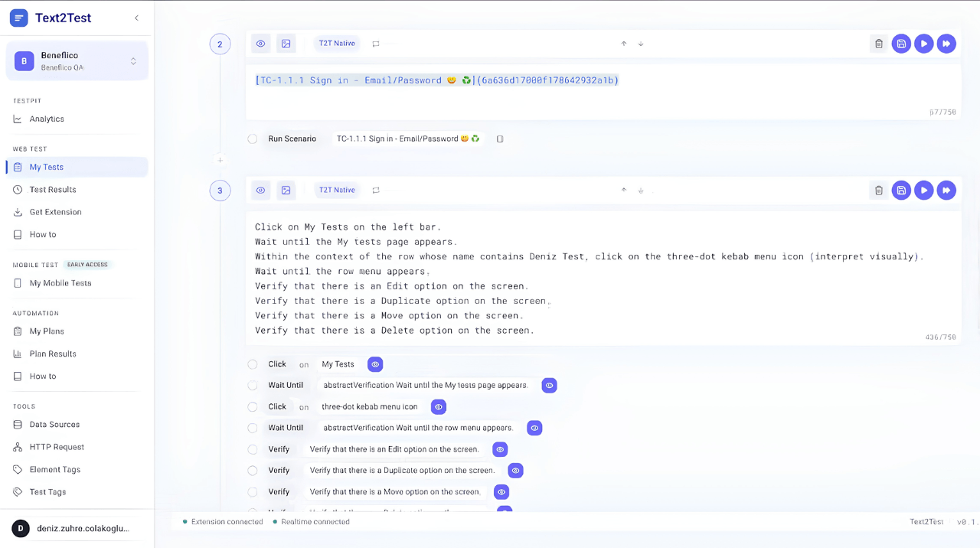The height and width of the screenshot is (551, 980).
Task: Toggle eye visibility icon on step 3
Action: 261,190
